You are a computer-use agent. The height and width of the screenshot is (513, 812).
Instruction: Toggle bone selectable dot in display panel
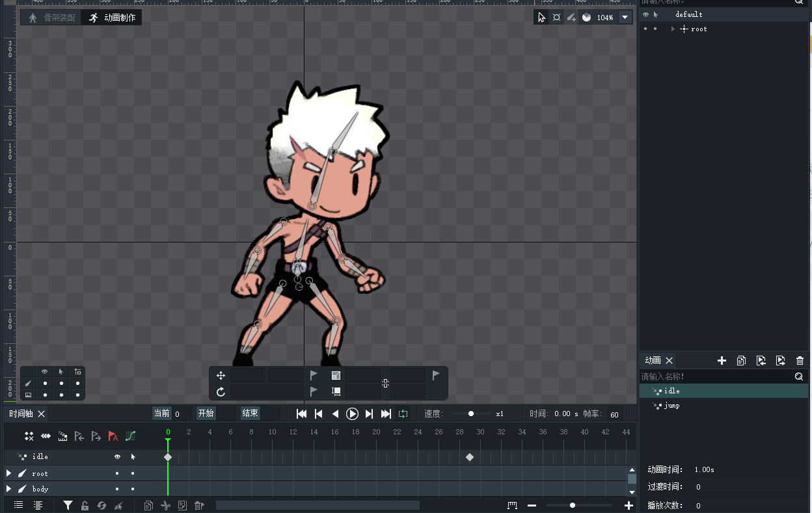click(x=61, y=384)
